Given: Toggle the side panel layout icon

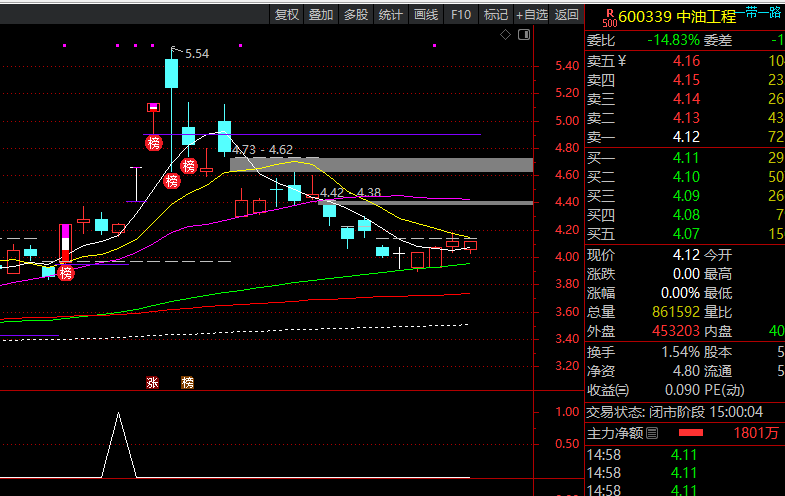Looking at the screenshot, I should click(524, 35).
